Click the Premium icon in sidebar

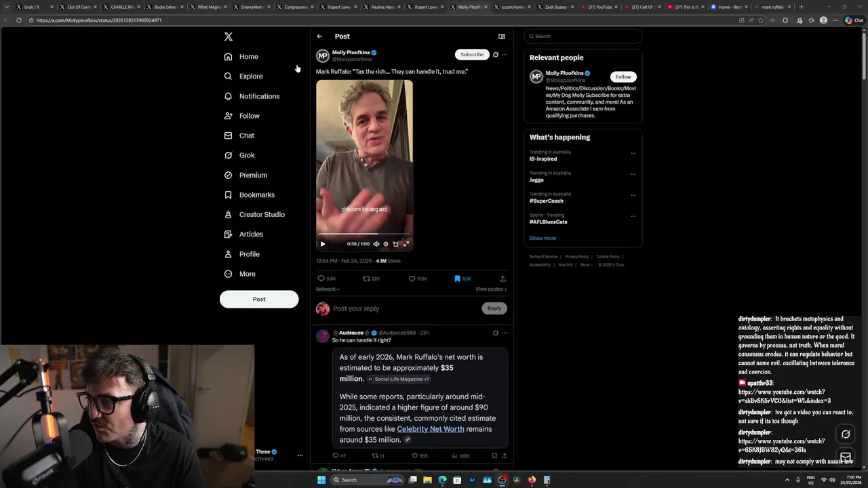[x=229, y=175]
